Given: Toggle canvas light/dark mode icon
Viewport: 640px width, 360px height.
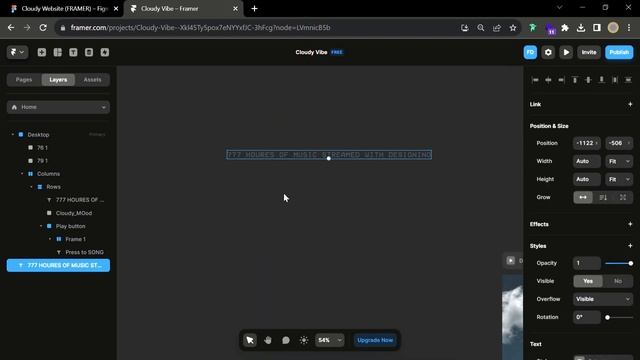Looking at the screenshot, I should click(304, 340).
